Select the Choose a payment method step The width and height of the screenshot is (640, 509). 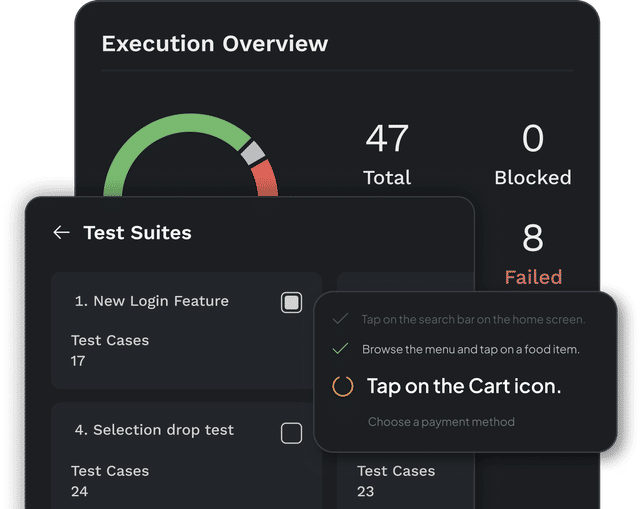[x=441, y=422]
